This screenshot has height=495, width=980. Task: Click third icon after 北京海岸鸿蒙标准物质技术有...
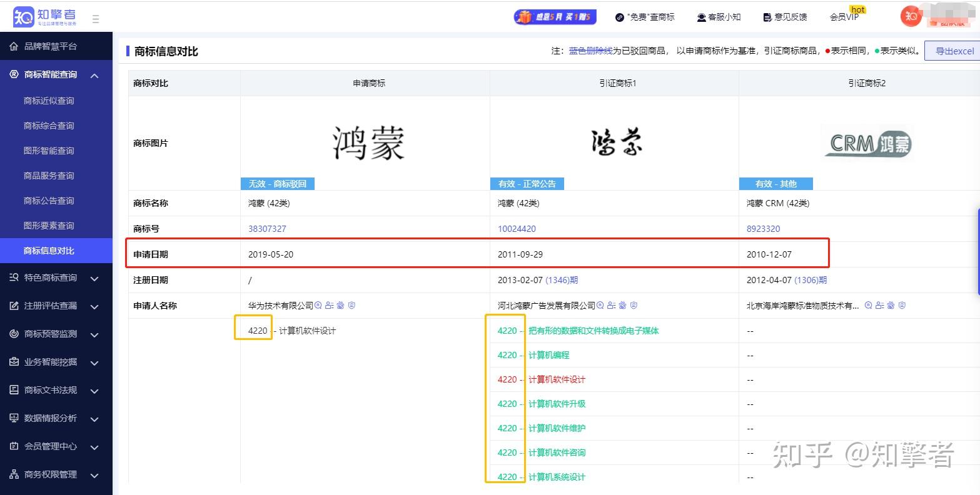pos(891,306)
